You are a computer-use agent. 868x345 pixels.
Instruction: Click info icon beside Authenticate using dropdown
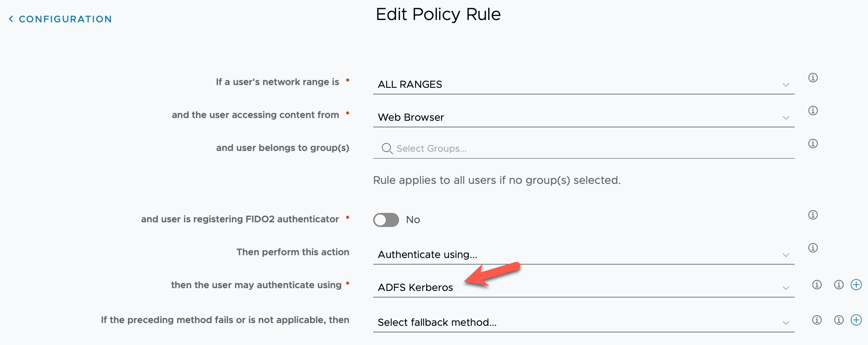(x=813, y=248)
